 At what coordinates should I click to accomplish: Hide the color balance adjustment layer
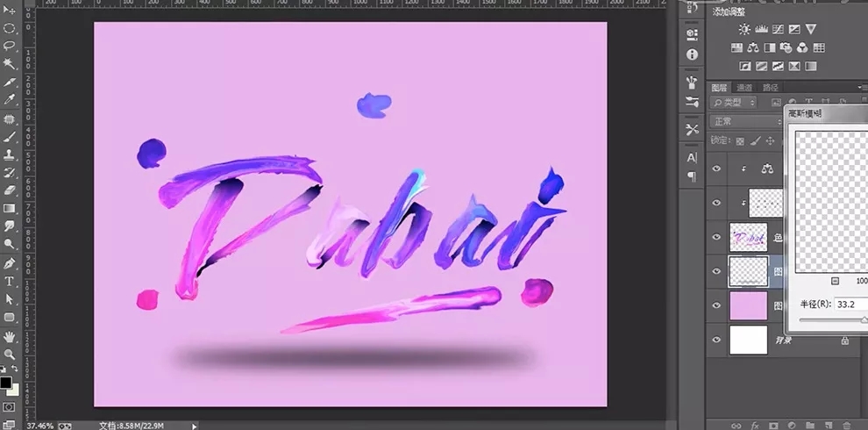click(x=716, y=168)
